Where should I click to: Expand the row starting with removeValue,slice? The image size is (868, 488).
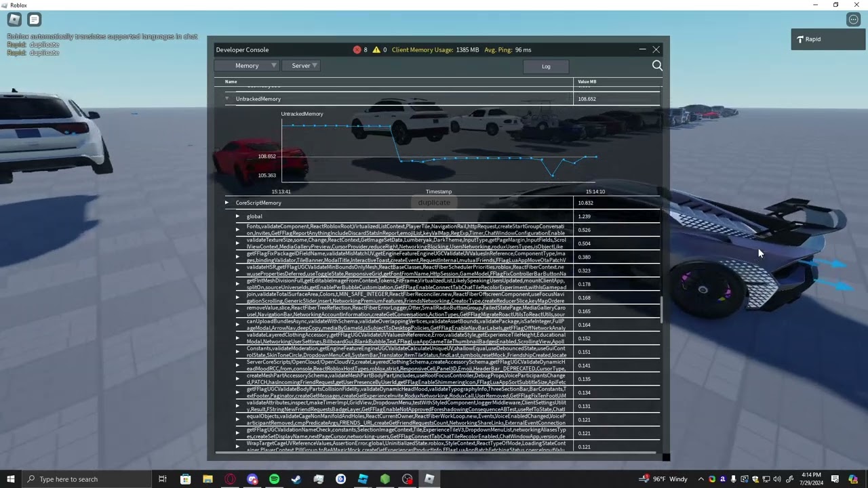click(237, 311)
